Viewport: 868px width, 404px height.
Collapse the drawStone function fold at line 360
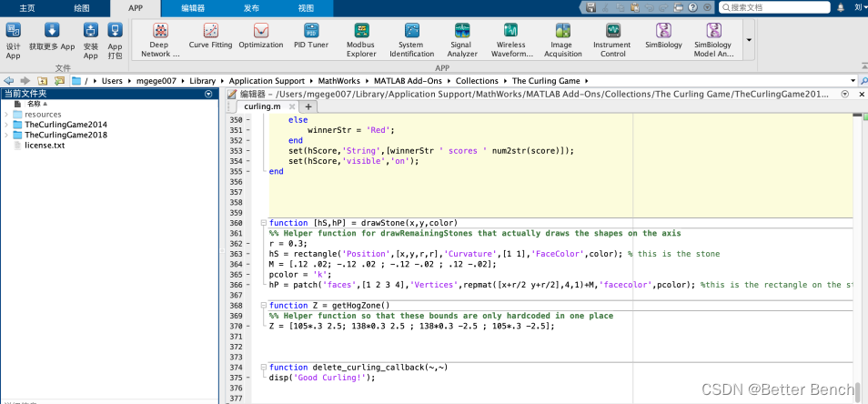pyautogui.click(x=264, y=223)
